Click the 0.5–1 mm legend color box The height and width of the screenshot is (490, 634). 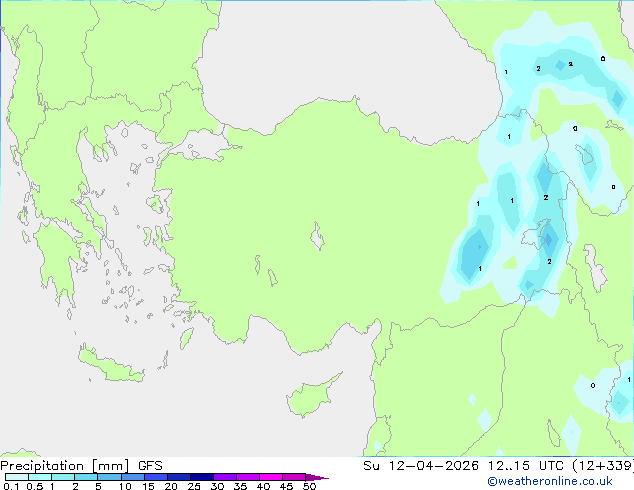point(40,477)
